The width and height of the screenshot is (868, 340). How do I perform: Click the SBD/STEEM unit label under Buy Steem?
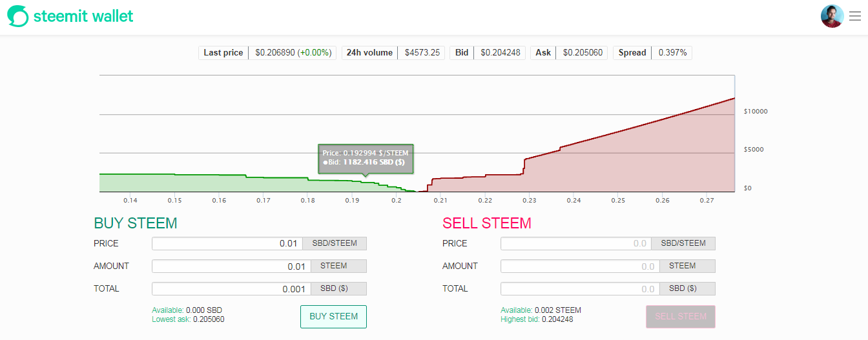(335, 244)
